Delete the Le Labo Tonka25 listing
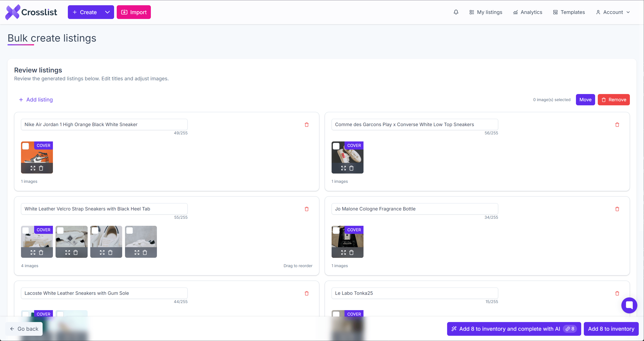Image resolution: width=644 pixels, height=341 pixels. point(617,293)
